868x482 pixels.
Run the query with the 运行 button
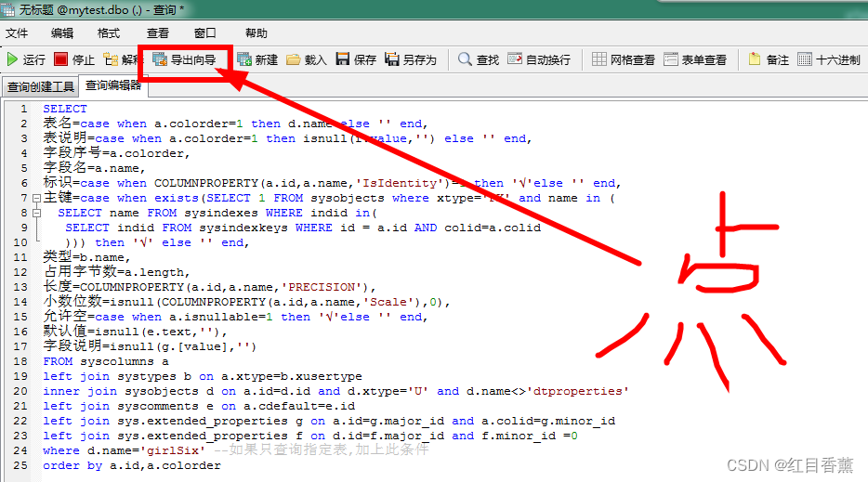(x=26, y=59)
